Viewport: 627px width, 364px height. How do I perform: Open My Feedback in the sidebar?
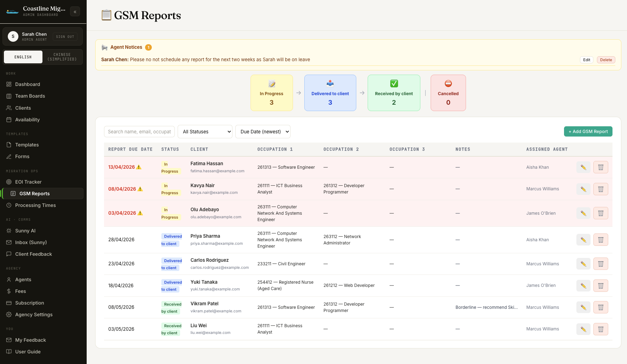[x=30, y=340]
